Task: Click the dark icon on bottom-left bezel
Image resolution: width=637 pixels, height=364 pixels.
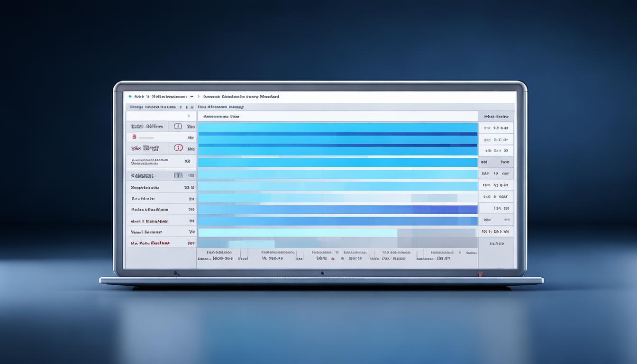Action: coord(176,273)
